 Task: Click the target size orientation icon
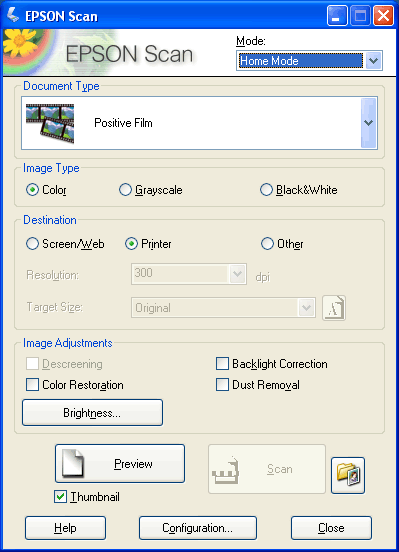334,308
